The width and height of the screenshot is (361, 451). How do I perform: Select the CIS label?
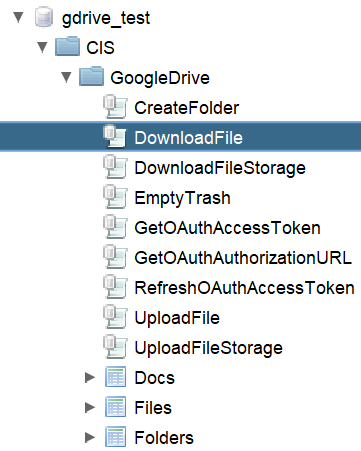(x=100, y=48)
